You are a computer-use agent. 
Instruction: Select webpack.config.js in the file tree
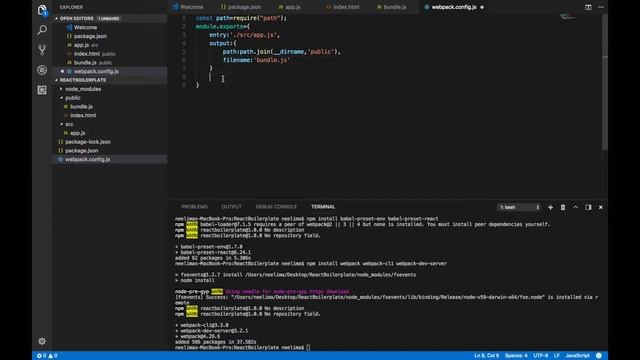coord(87,160)
